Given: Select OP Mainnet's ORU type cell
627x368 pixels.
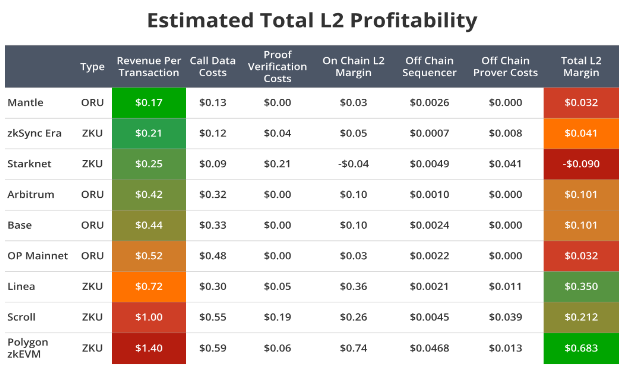Looking at the screenshot, I should coord(92,256).
